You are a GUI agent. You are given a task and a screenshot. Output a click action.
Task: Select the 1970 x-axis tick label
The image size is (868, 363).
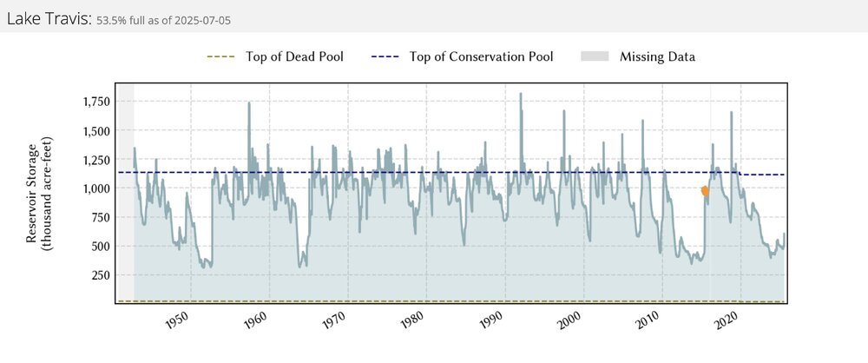[334, 321]
